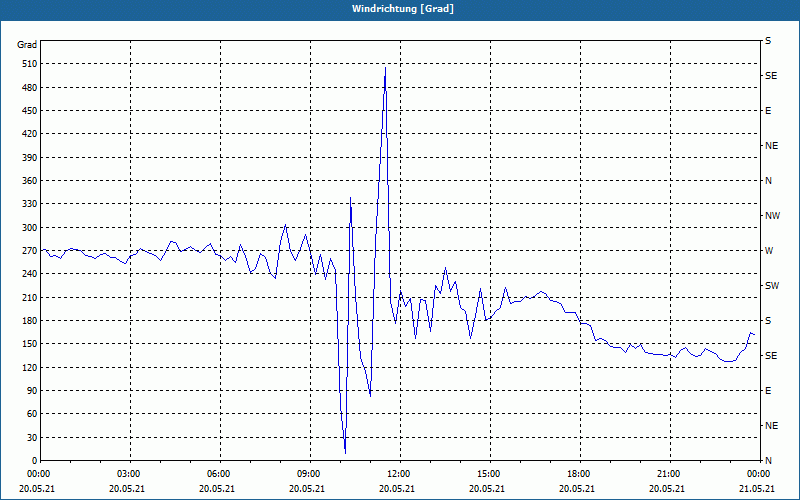Click the 90 y-axis value
Screen dimensions: 800x500
[33, 391]
